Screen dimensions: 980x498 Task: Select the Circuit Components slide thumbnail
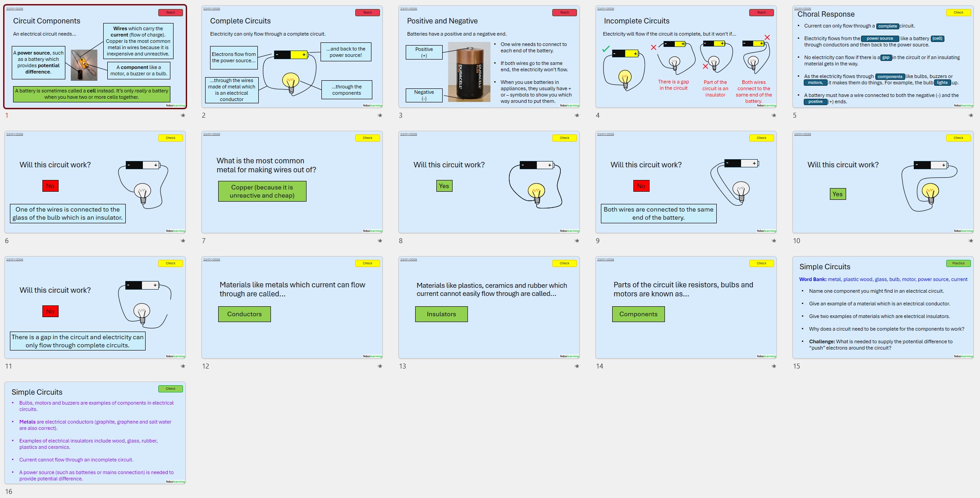pyautogui.click(x=95, y=57)
